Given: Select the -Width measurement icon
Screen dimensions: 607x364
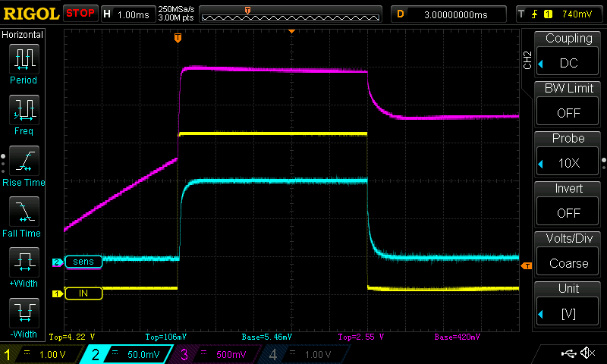Looking at the screenshot, I should pyautogui.click(x=24, y=313).
